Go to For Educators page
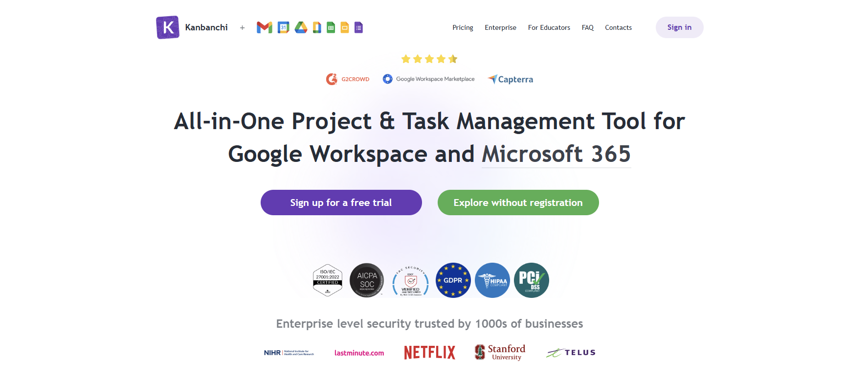Image resolution: width=868 pixels, height=383 pixels. tap(549, 27)
